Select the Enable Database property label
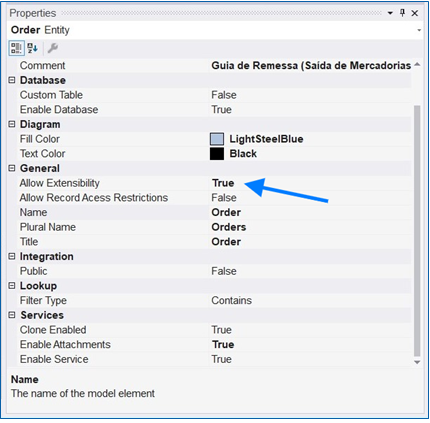 [x=59, y=110]
